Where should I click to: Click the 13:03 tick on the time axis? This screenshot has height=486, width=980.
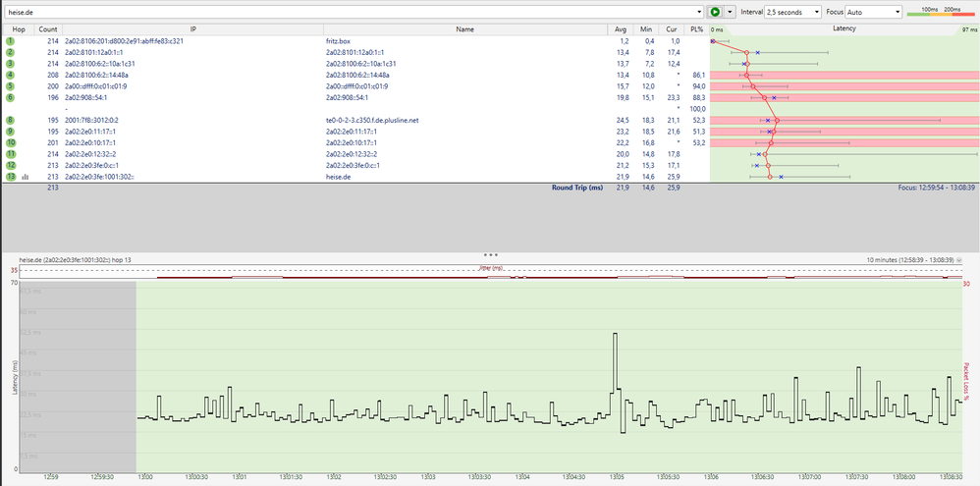(427, 477)
